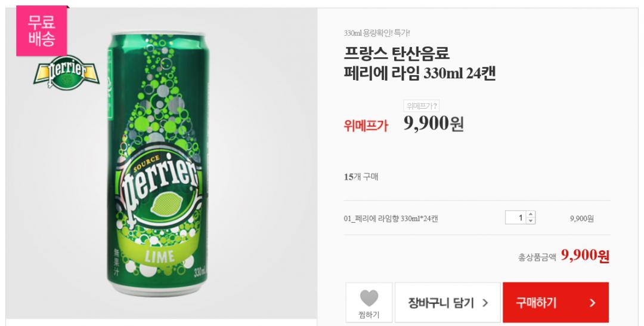Select the option 01_페리에 라임향 330ml*24캔
Image resolution: width=644 pixels, height=326 pixels.
391,219
